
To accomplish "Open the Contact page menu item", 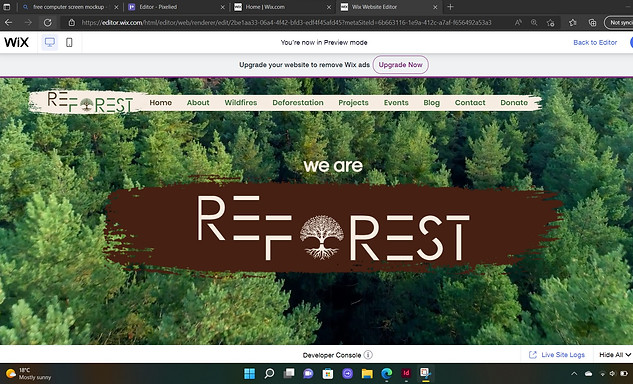I will [x=470, y=103].
